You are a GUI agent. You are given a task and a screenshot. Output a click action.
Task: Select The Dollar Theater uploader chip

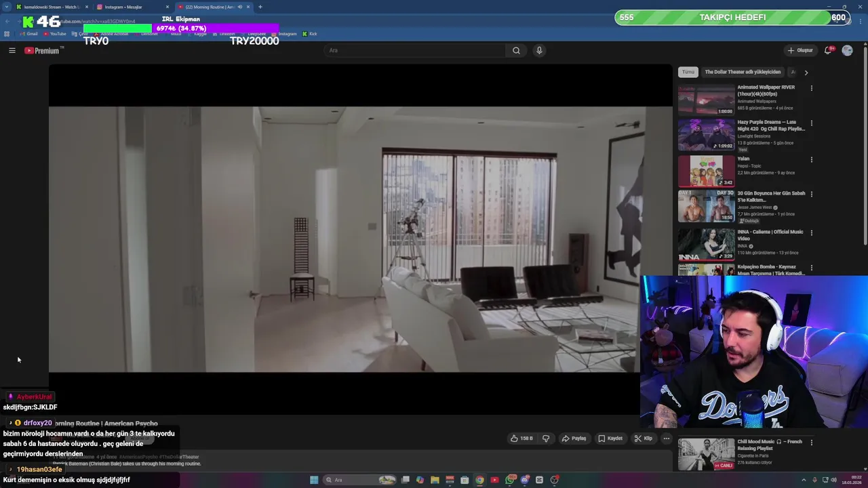(743, 72)
